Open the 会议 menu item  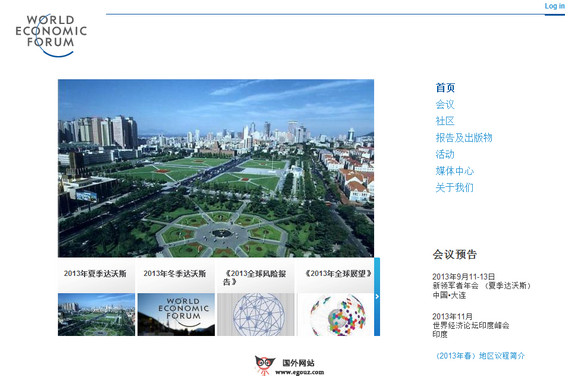pyautogui.click(x=445, y=104)
